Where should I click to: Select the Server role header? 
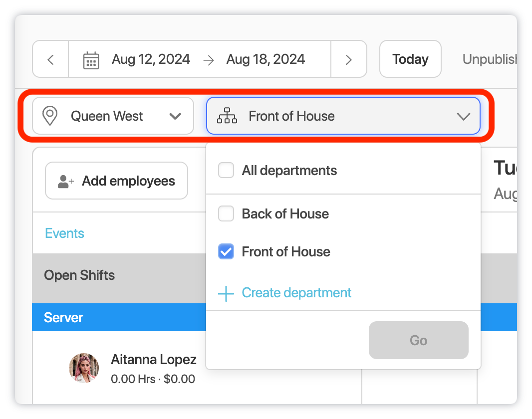coord(63,318)
